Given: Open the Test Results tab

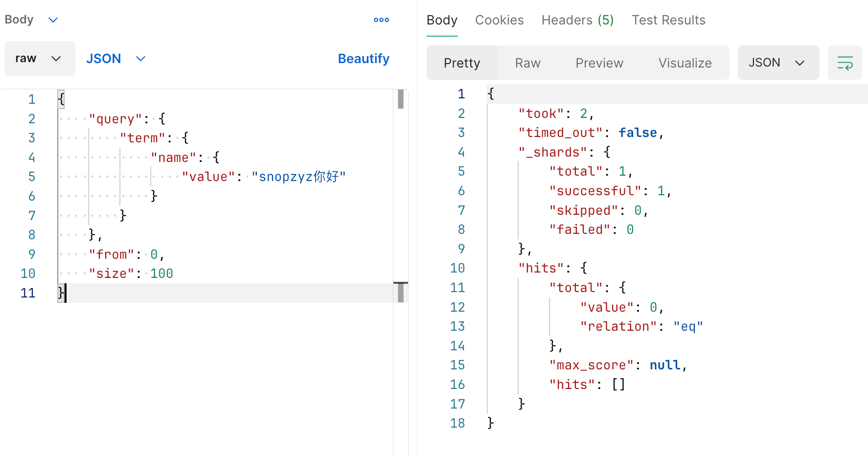Looking at the screenshot, I should click(x=668, y=20).
